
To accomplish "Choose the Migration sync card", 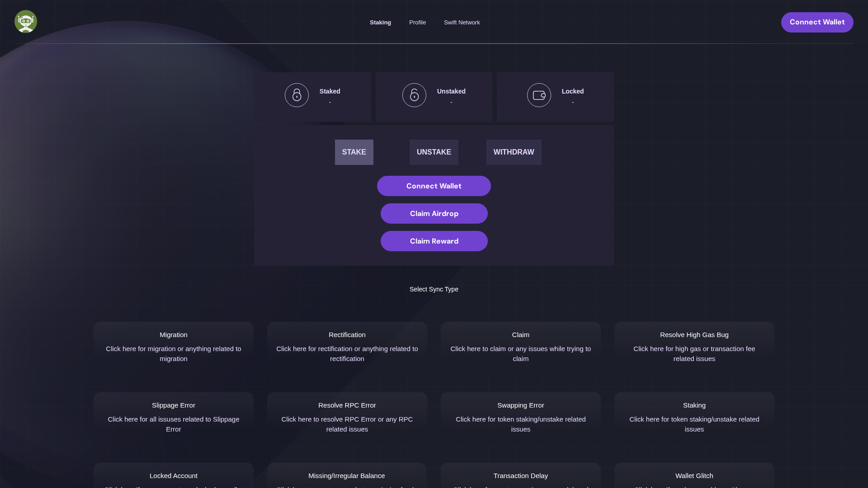I will pos(174,349).
